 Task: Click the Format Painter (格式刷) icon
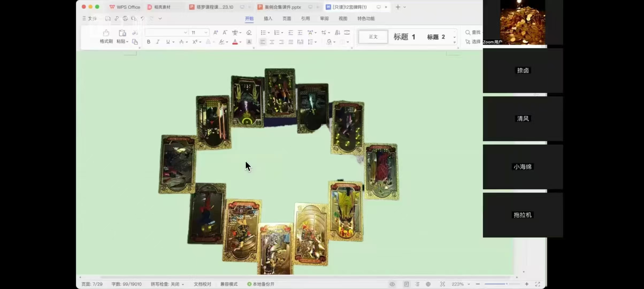click(x=106, y=33)
